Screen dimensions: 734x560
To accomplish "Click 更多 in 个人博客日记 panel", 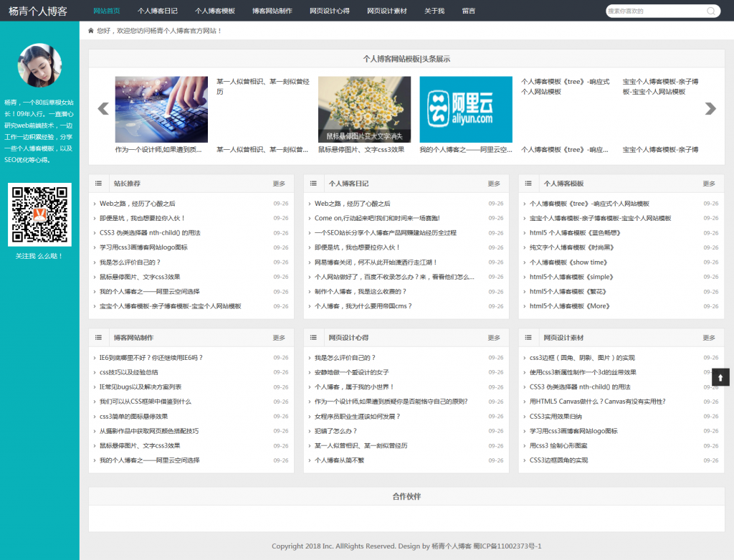I will click(x=494, y=184).
